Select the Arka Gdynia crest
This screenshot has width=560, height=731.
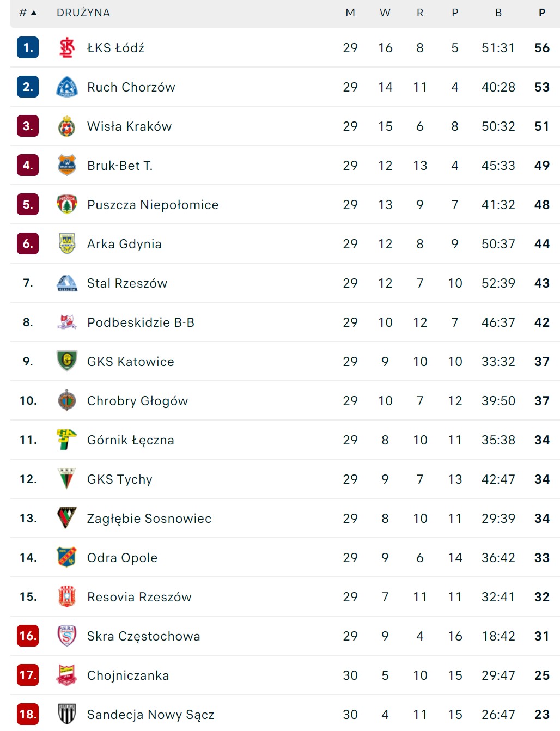click(x=67, y=244)
